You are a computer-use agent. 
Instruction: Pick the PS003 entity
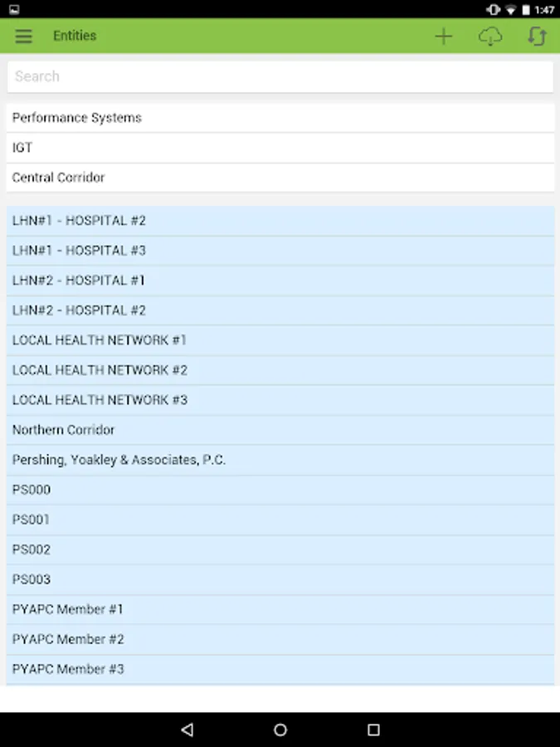pos(280,580)
